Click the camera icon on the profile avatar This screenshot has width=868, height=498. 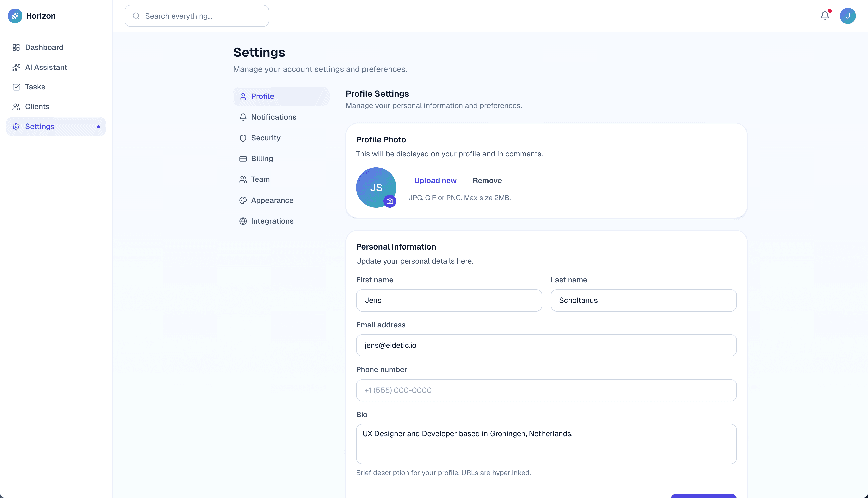pos(389,202)
